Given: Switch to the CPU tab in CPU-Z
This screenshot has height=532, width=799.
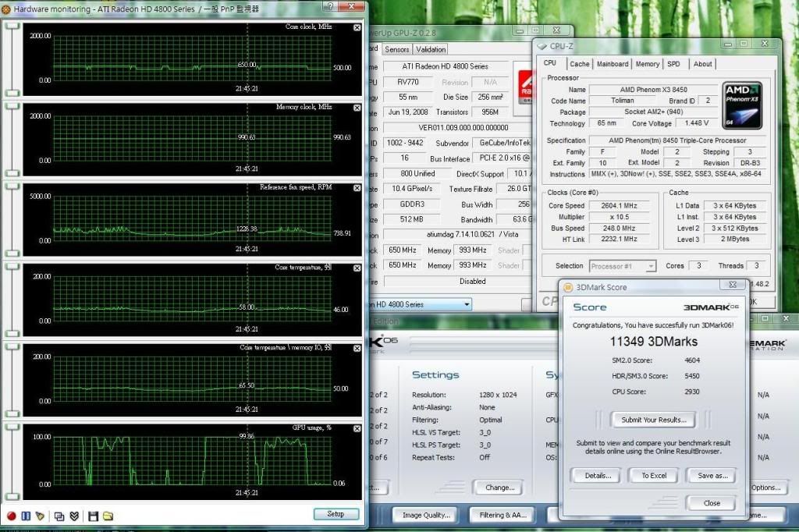Looking at the screenshot, I should [550, 62].
